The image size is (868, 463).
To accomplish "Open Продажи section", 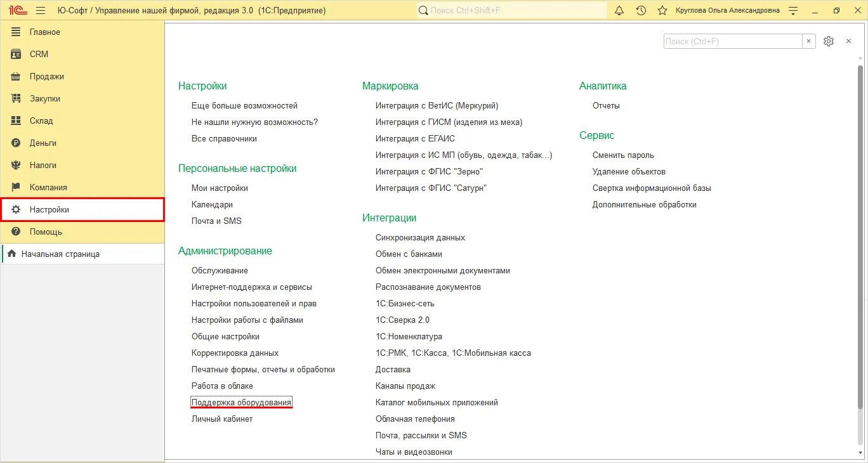I will pyautogui.click(x=82, y=76).
